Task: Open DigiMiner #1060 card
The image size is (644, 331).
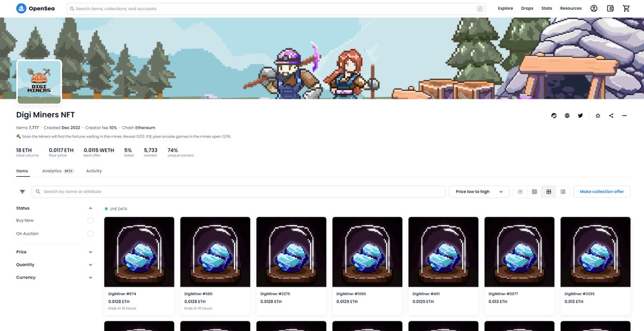Action: pyautogui.click(x=368, y=265)
